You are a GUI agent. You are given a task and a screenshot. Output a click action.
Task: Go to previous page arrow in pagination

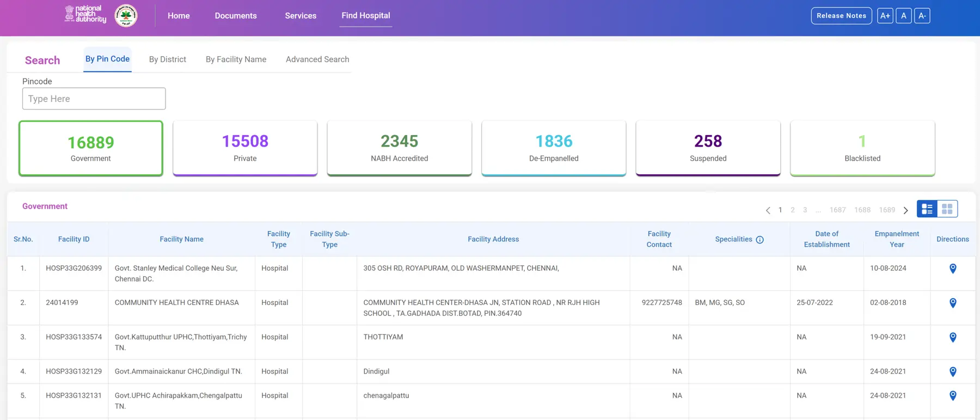tap(768, 210)
